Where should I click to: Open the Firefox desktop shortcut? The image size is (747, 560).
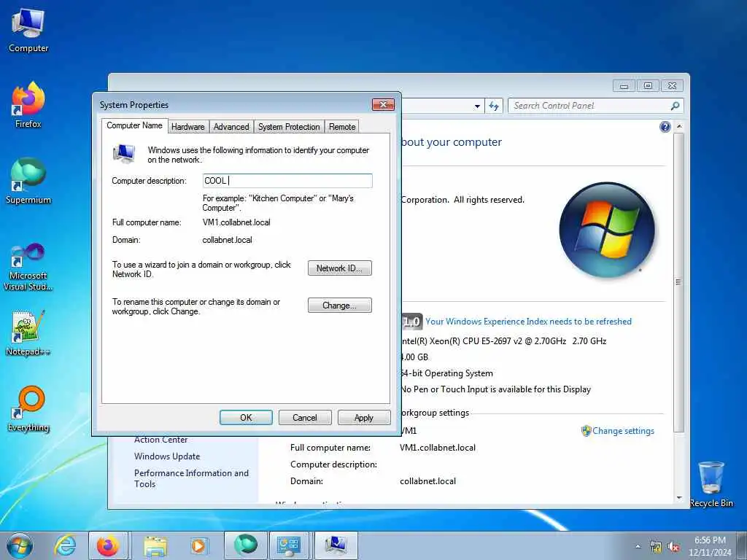pos(28,105)
